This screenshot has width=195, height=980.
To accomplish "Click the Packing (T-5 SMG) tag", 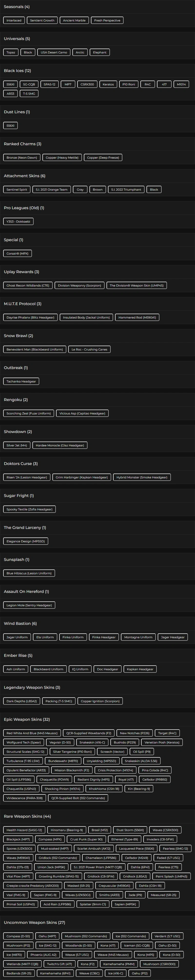I will (59, 701).
